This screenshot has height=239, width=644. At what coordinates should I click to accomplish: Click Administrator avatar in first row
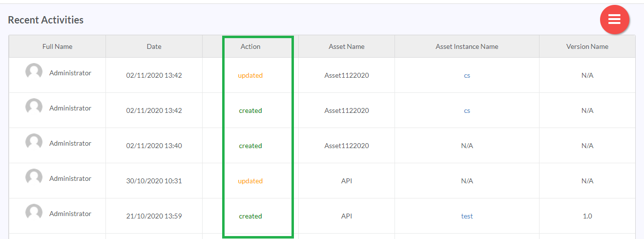[34, 72]
